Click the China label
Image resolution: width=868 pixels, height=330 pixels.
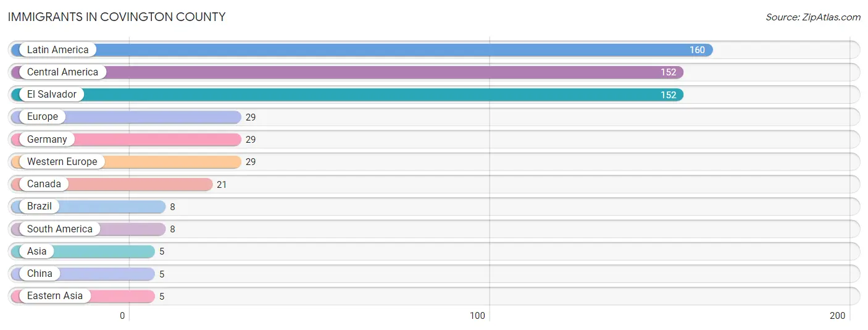coord(40,274)
